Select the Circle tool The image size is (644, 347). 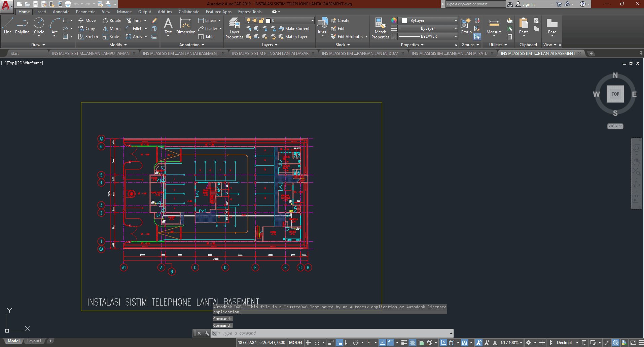[39, 26]
